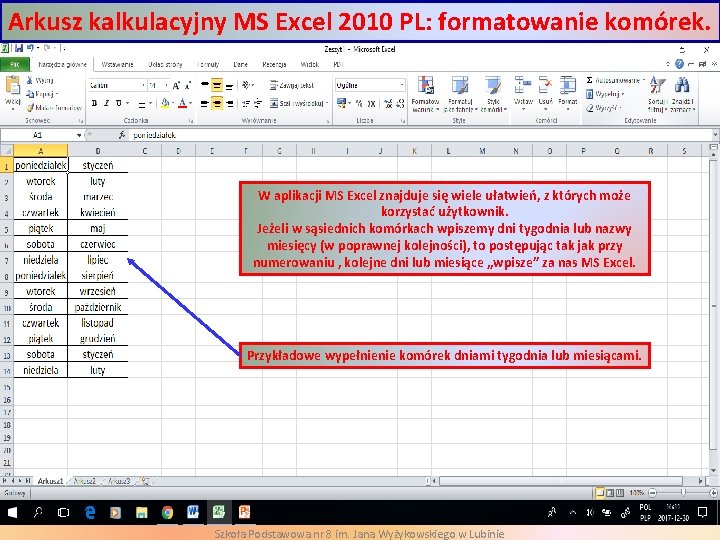Image resolution: width=720 pixels, height=540 pixels.
Task: Open the Fill (Wypełnij) dropdown
Action: tap(605, 94)
